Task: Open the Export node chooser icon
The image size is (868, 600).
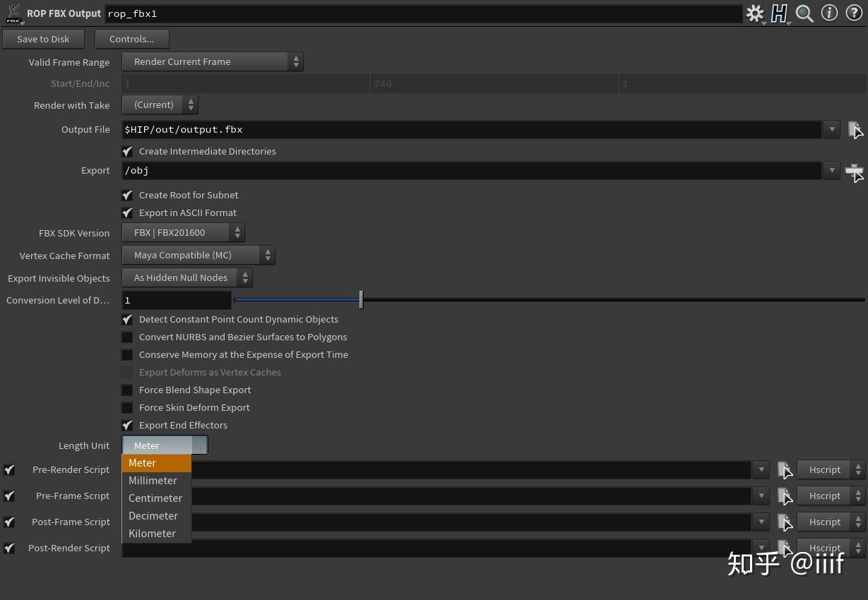Action: click(x=854, y=171)
